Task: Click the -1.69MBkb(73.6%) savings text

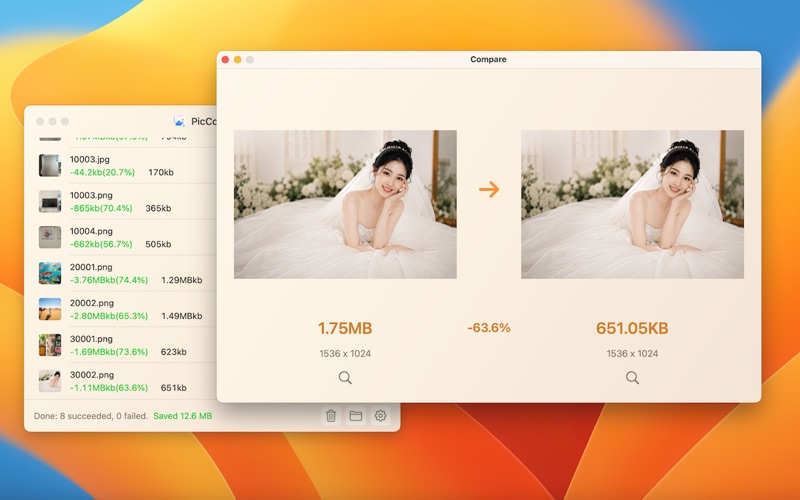Action: pos(109,352)
